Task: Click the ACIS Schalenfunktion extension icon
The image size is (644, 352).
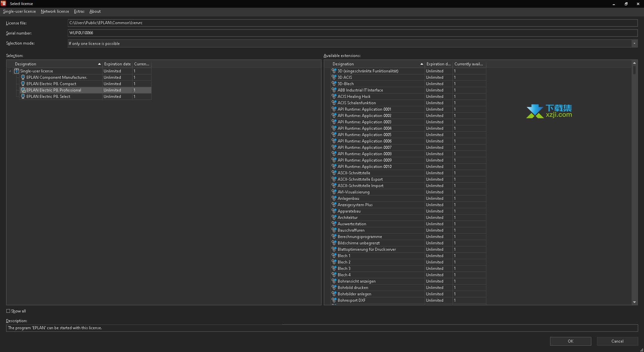Action: pos(334,103)
